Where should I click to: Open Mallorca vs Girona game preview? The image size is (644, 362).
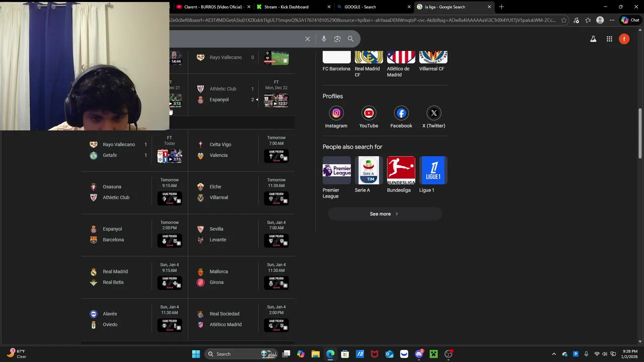[276, 283]
